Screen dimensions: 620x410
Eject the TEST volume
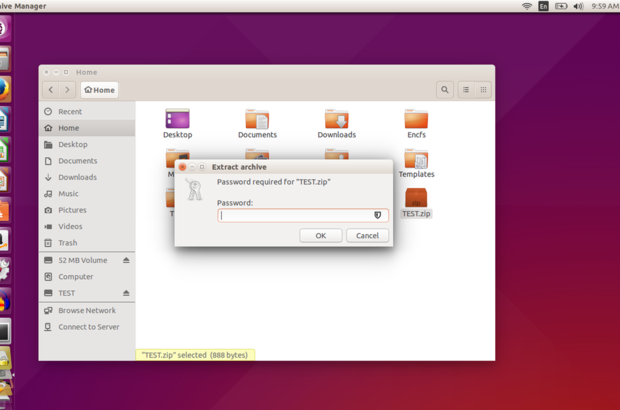tap(126, 293)
